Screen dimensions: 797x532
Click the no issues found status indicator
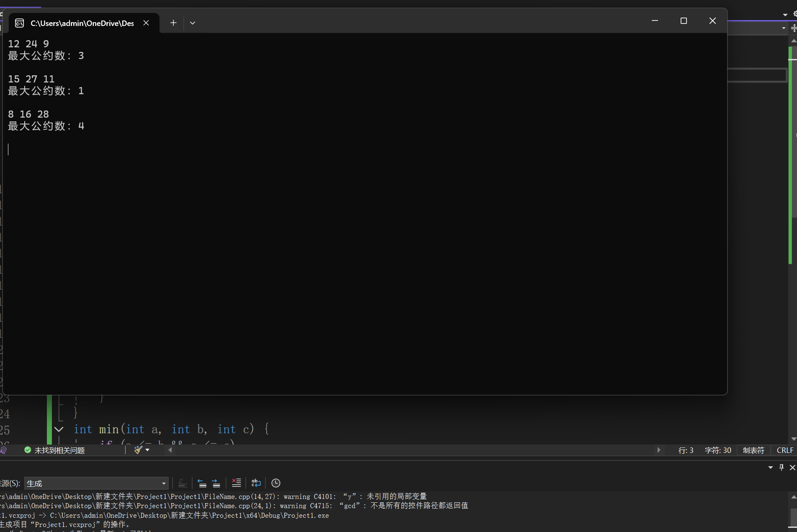(x=54, y=450)
